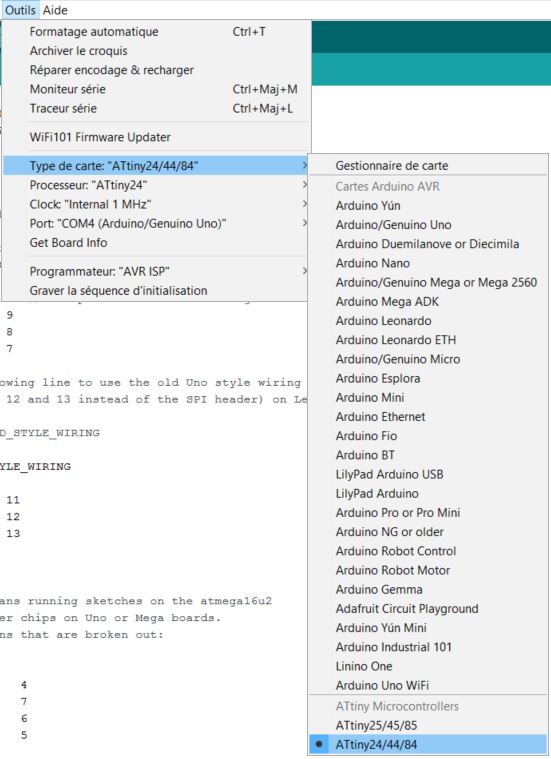The width and height of the screenshot is (551, 759).
Task: Choose Arduino Industrial 101
Action: (428, 647)
